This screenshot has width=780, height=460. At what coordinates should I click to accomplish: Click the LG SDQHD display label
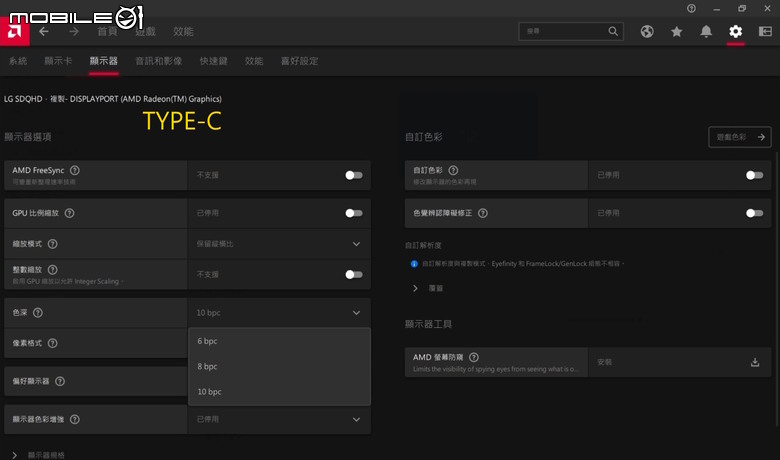[x=112, y=99]
